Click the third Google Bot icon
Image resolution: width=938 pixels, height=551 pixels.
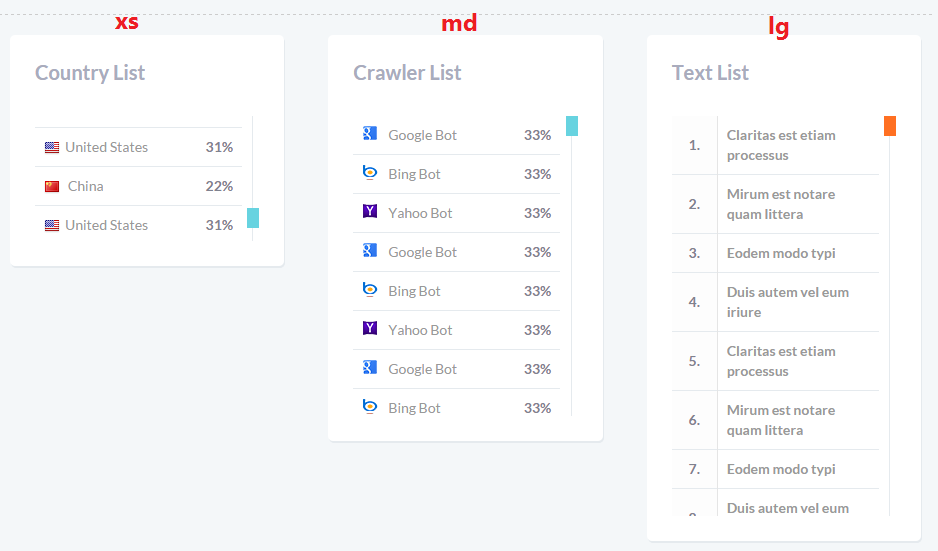click(370, 368)
